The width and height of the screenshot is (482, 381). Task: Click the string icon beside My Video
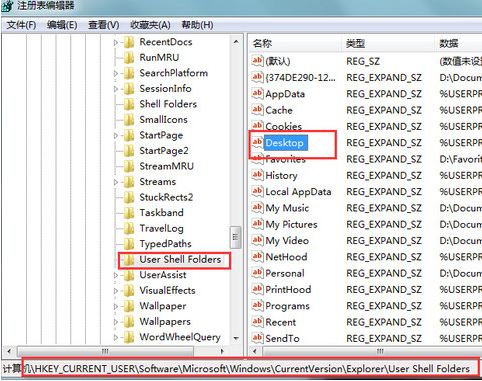257,241
